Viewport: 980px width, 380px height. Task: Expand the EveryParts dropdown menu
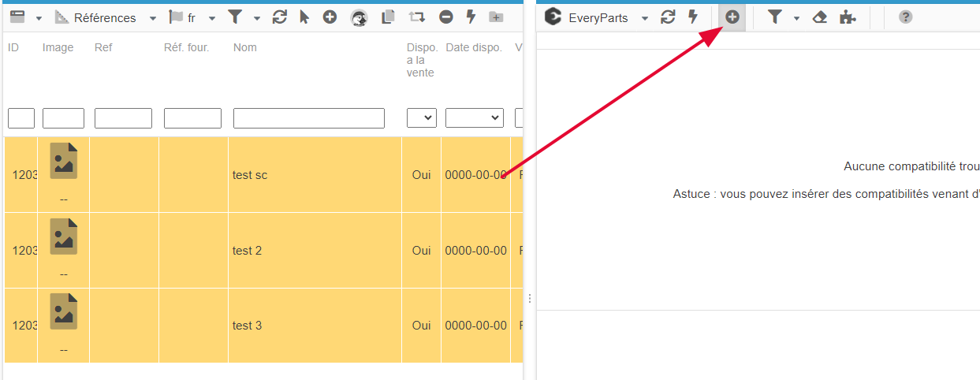pyautogui.click(x=644, y=18)
